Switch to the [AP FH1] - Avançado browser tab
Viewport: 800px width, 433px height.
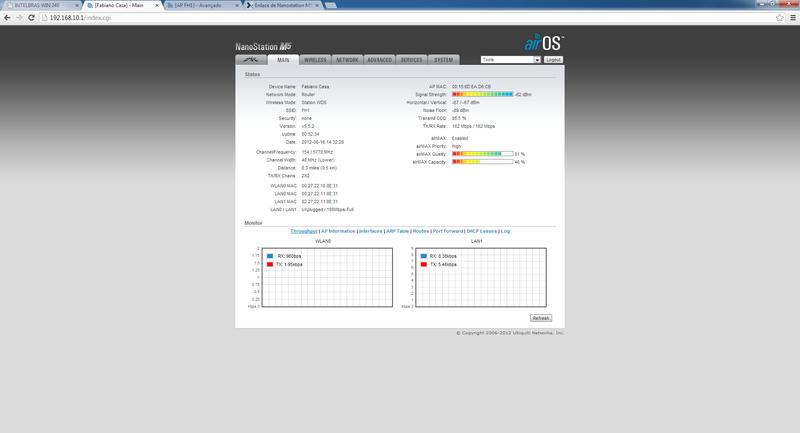[199, 5]
